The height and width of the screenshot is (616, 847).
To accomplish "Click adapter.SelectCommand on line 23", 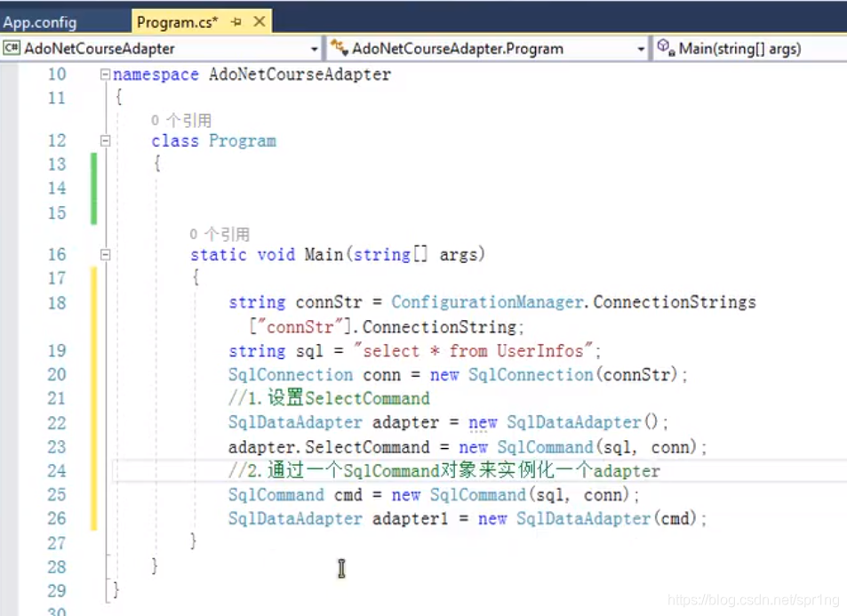I will tap(329, 447).
